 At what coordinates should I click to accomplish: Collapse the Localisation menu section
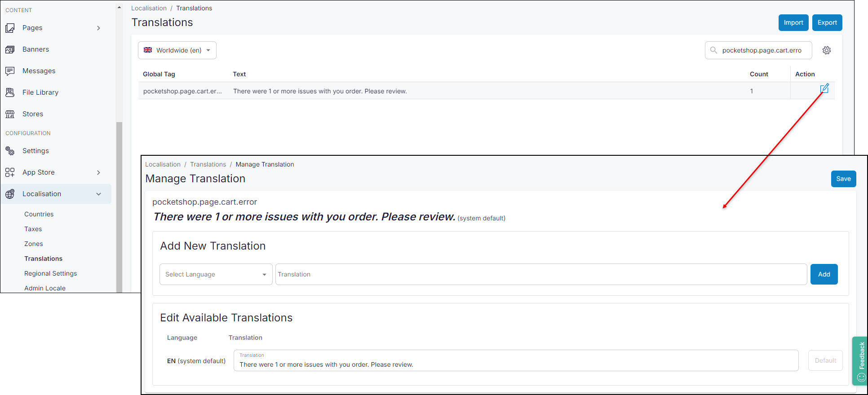pos(98,194)
